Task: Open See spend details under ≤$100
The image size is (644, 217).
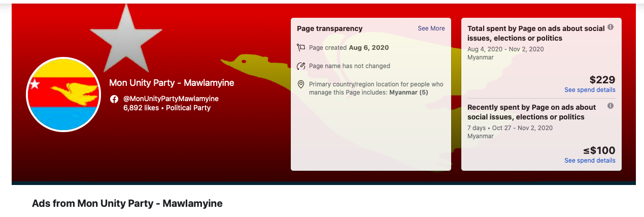Action: click(590, 161)
